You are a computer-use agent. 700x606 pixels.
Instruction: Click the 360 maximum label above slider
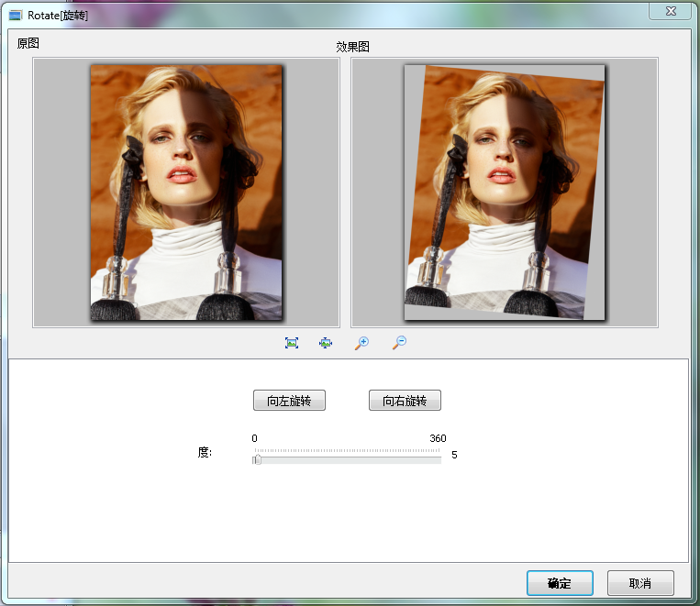tap(438, 438)
